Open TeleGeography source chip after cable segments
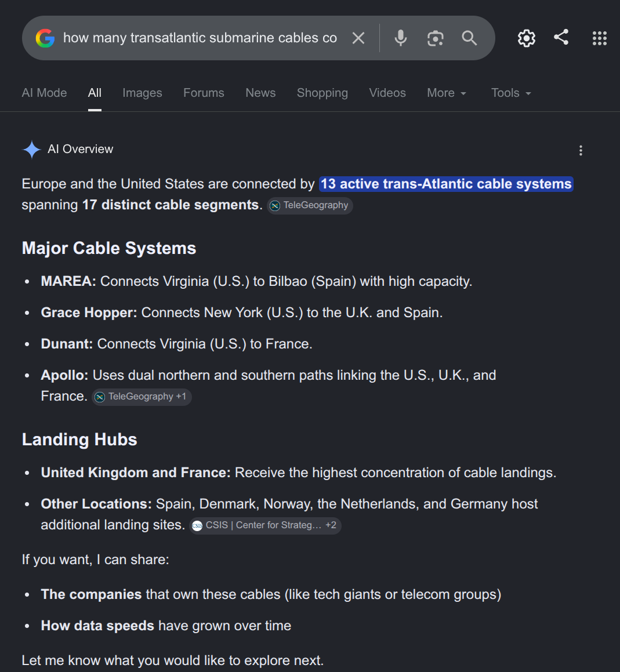The height and width of the screenshot is (672, 620). 310,205
